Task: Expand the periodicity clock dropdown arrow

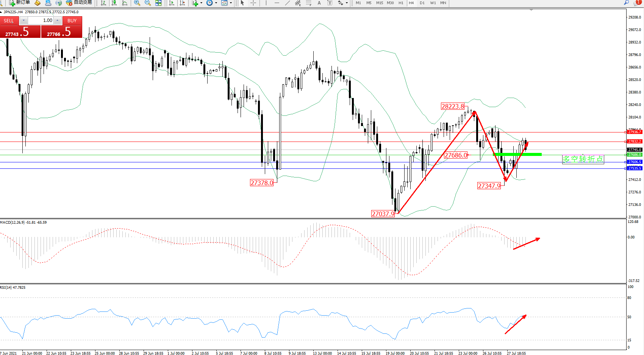Action: click(216, 3)
